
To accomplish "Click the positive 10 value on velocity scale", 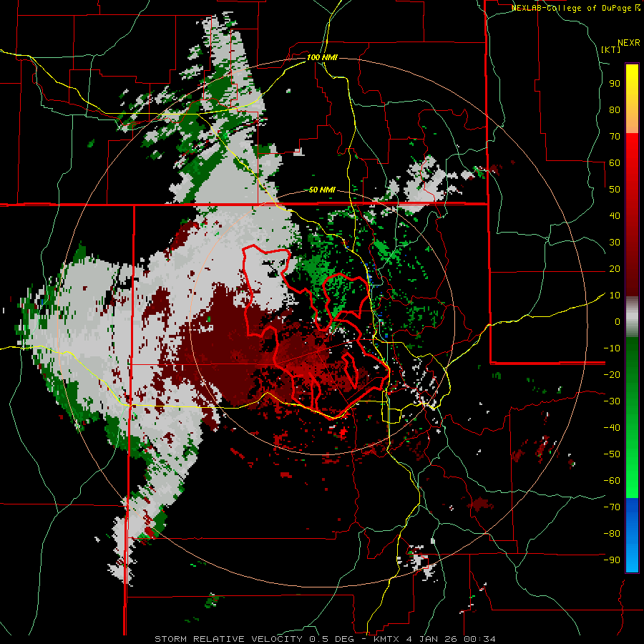I will (x=615, y=296).
